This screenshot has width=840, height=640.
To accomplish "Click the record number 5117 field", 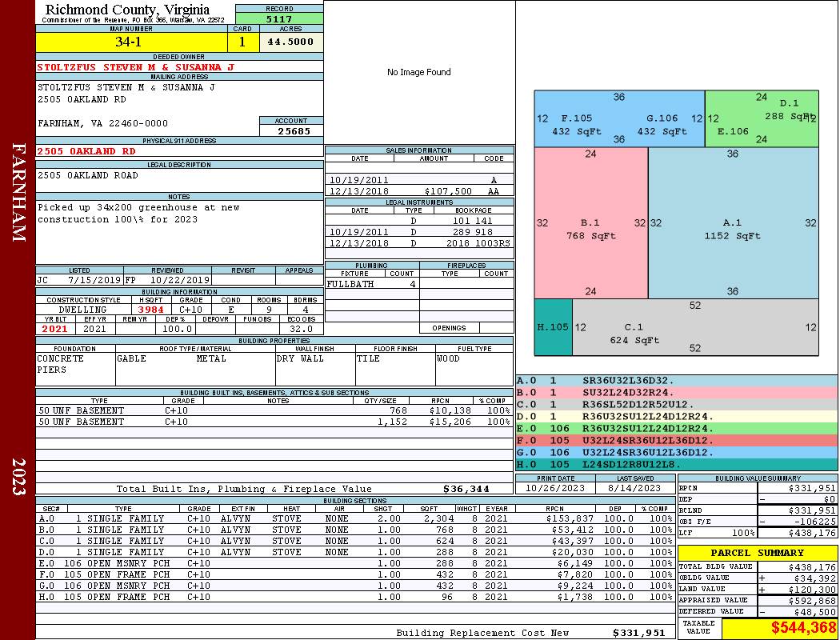I will (279, 18).
